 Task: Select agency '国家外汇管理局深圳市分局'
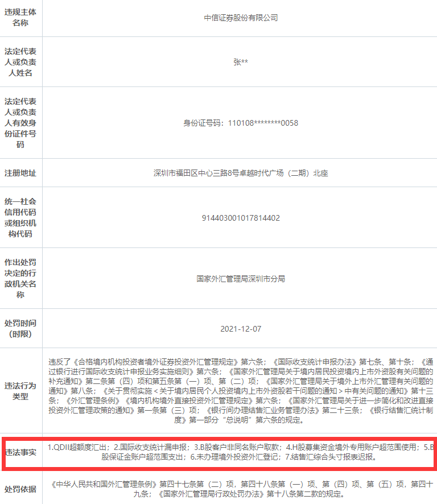point(241,279)
